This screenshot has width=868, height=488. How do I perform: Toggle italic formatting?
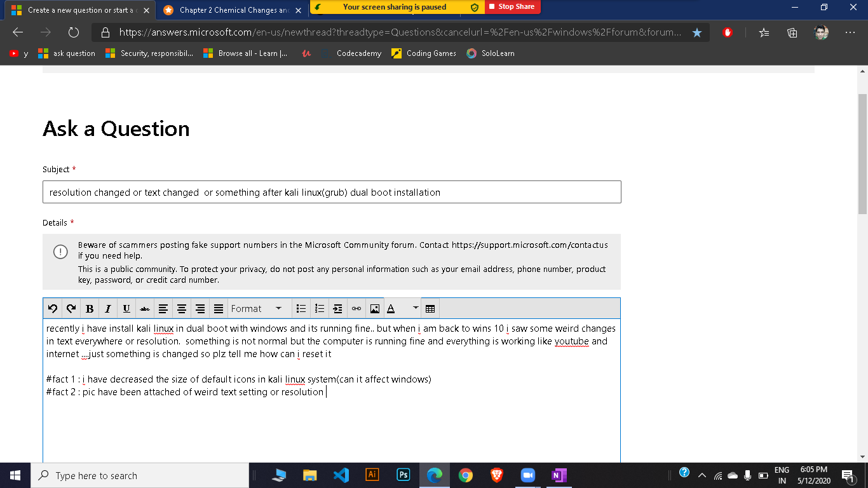click(x=108, y=309)
